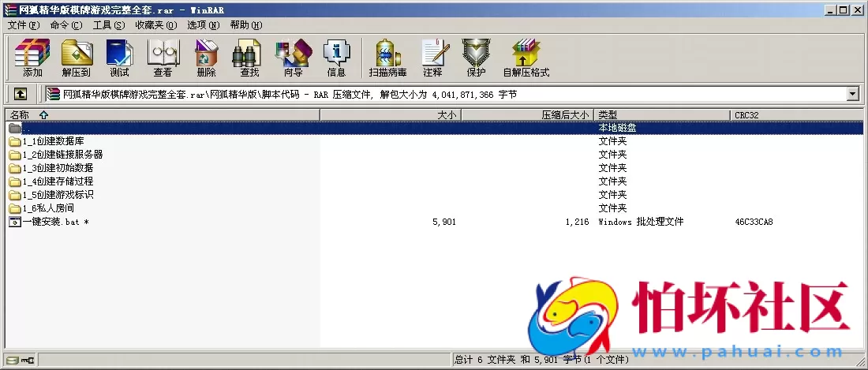The width and height of the screenshot is (868, 370).
Task: Open the 帮助(H) menu
Action: (x=245, y=25)
